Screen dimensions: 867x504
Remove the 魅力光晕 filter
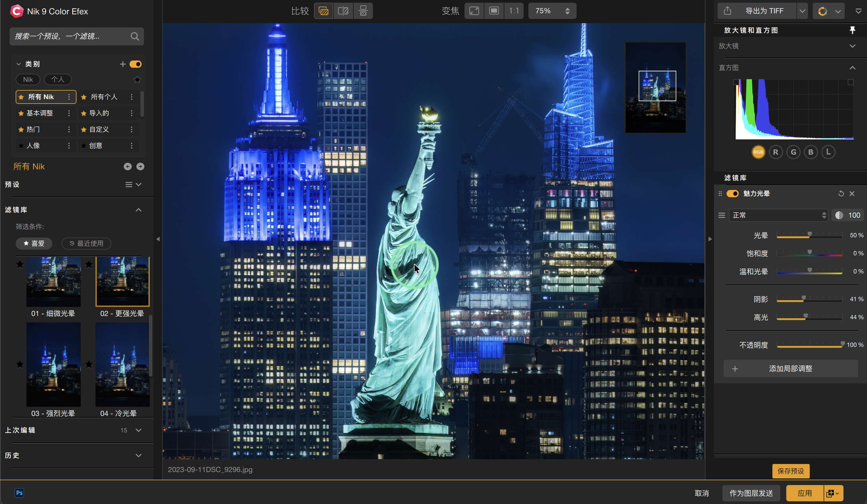coord(852,193)
